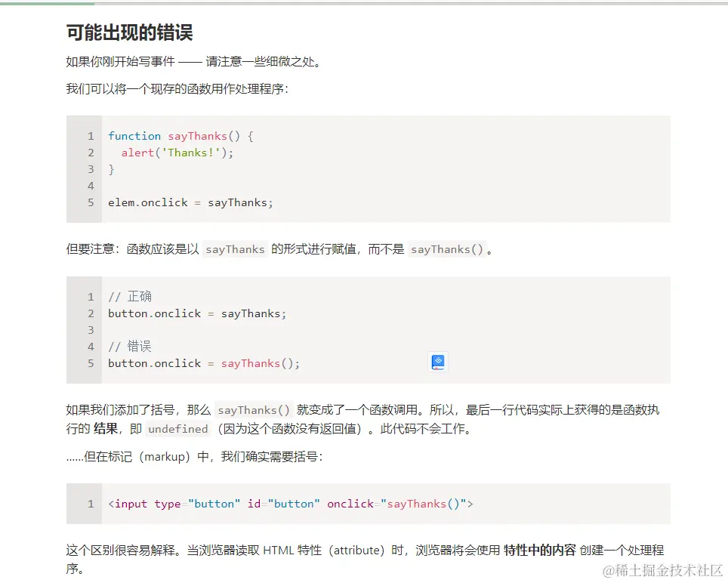The width and height of the screenshot is (728, 583).
Task: Click the bold word 结果
Action: click(x=106, y=428)
